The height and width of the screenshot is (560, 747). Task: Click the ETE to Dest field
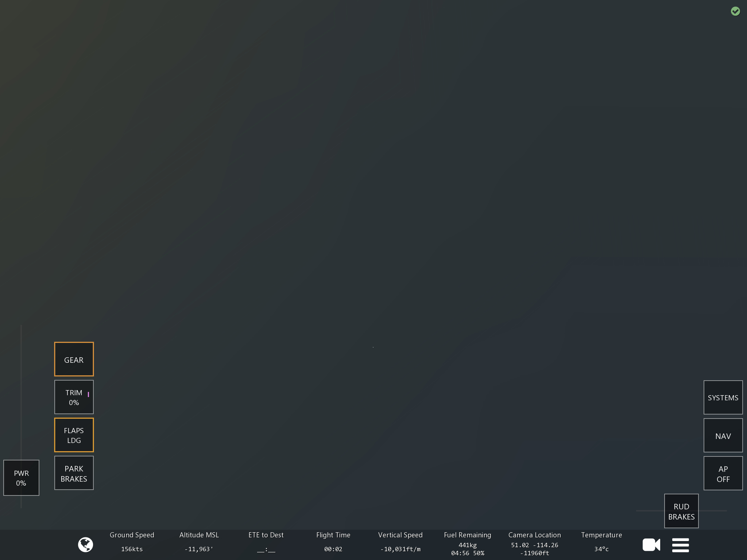[266, 542]
